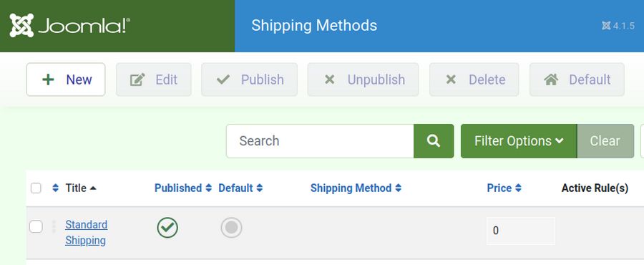
Task: Tick the Standard Shipping row checkbox
Action: pos(36,226)
